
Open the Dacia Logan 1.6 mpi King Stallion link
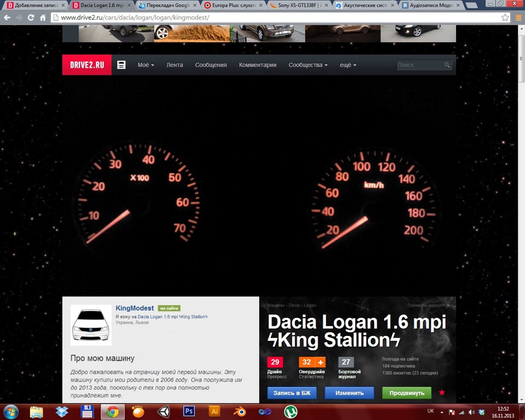[x=172, y=317]
